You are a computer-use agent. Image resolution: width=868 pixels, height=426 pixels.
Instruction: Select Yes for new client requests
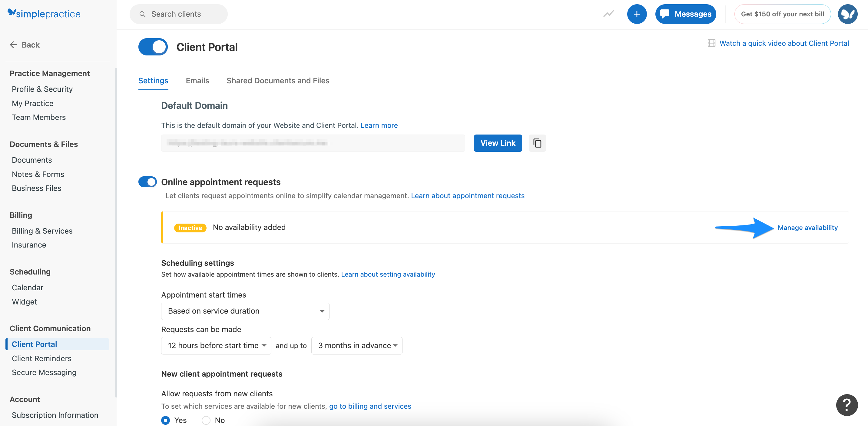pos(165,420)
